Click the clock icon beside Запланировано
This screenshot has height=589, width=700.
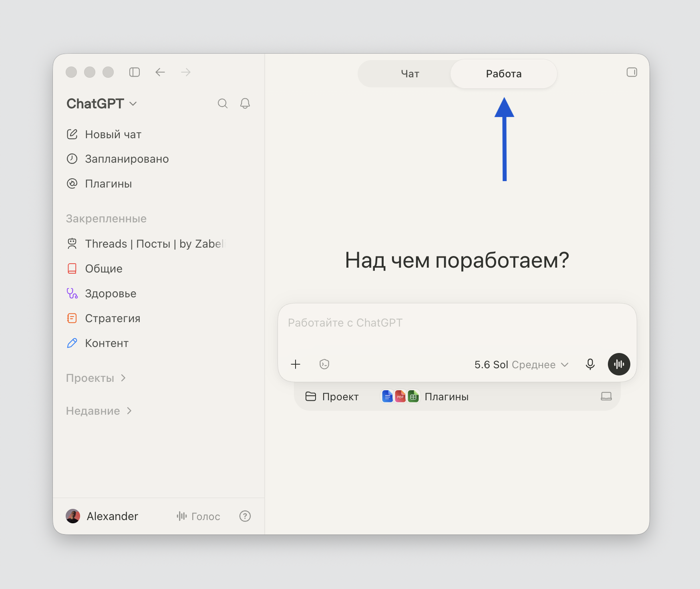point(72,159)
